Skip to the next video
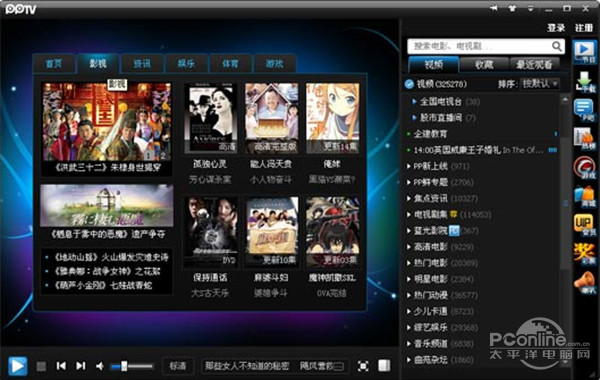Viewport: 600px width, 380px height. (80, 366)
